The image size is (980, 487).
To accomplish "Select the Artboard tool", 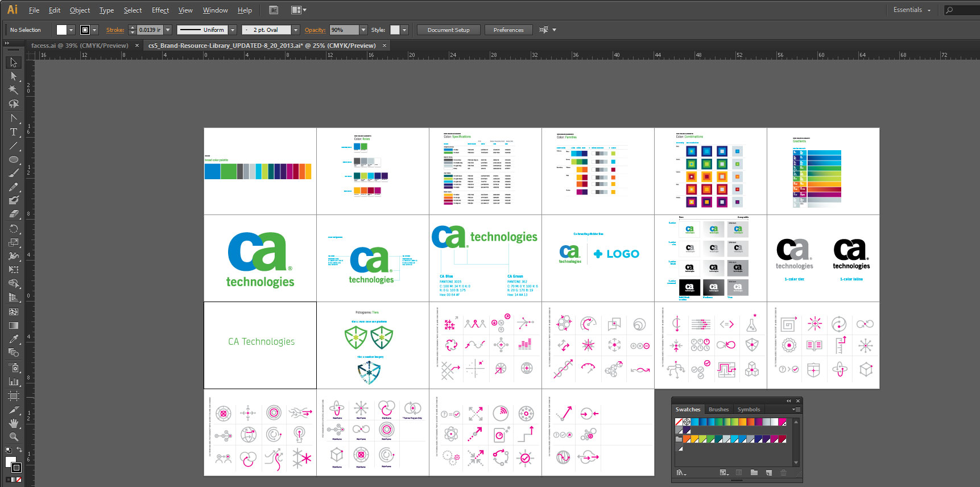I will point(14,395).
